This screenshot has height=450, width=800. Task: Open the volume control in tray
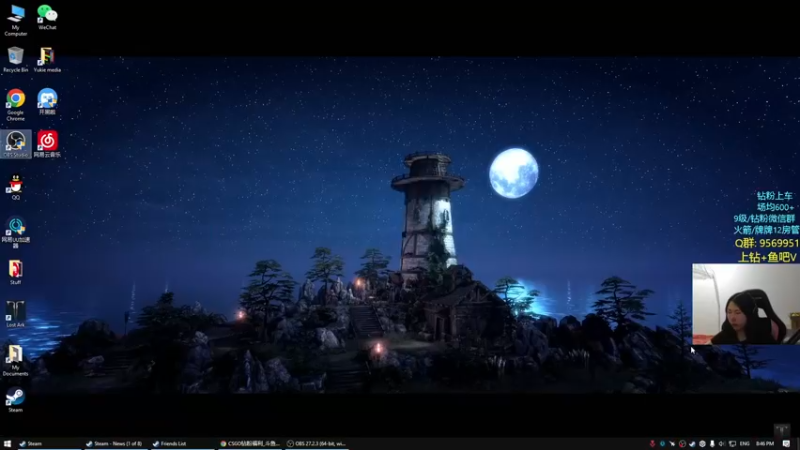(721, 444)
